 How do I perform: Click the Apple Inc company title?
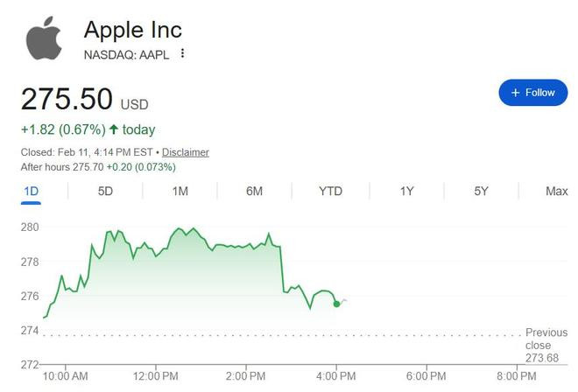(x=133, y=30)
